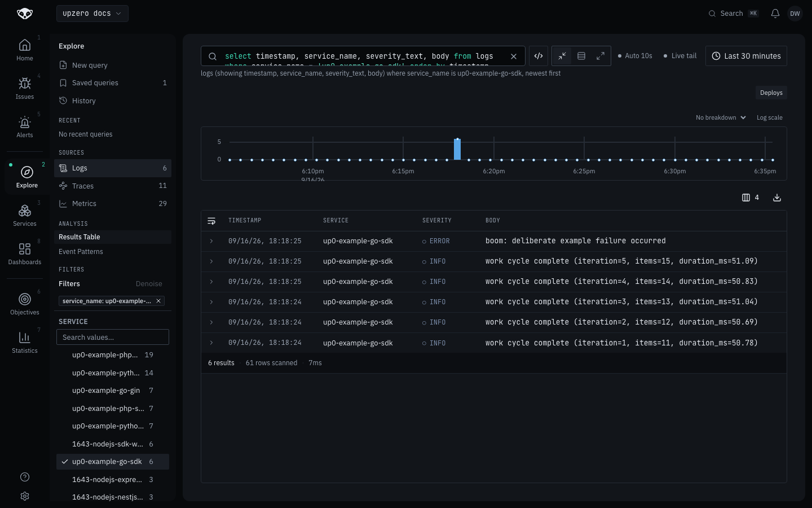The height and width of the screenshot is (508, 812).
Task: Click the Search values input field
Action: (x=113, y=337)
